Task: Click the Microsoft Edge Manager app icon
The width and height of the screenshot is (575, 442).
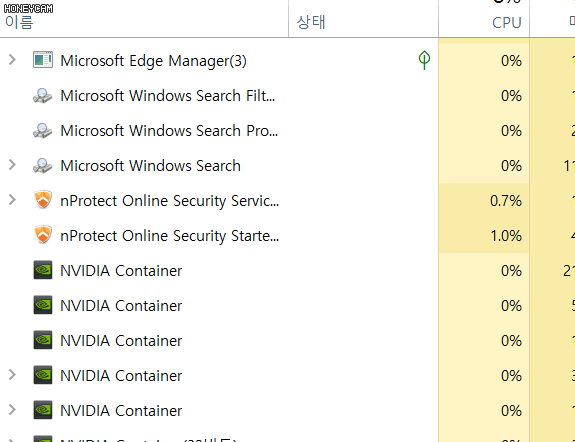Action: pos(43,60)
